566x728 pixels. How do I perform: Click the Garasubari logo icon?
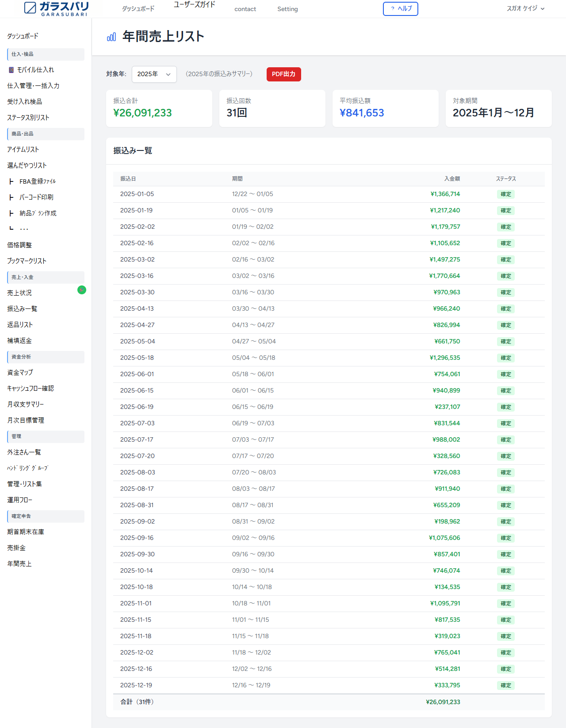click(x=30, y=8)
